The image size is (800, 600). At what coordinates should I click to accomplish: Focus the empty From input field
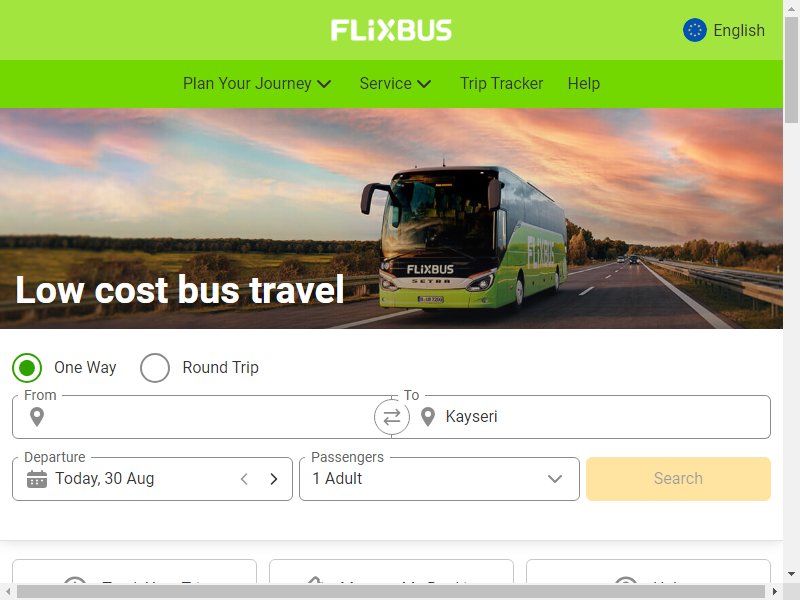pyautogui.click(x=202, y=417)
